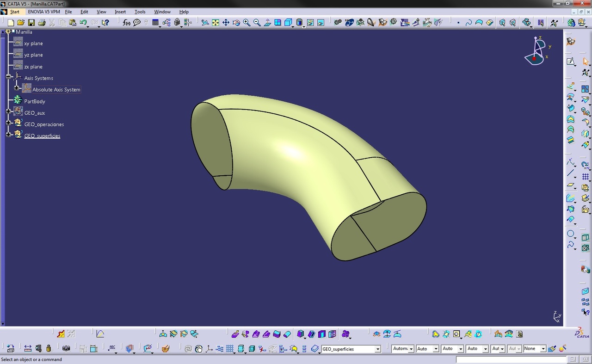Select the Isometric View cube icon
The image size is (592, 364).
point(288,22)
